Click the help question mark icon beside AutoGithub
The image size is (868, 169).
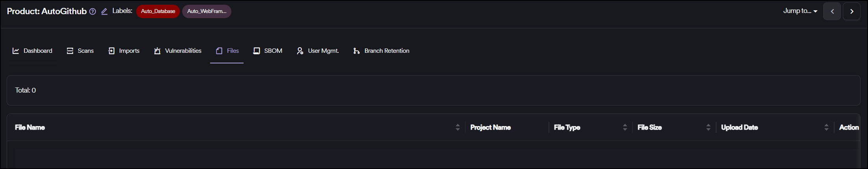[92, 11]
